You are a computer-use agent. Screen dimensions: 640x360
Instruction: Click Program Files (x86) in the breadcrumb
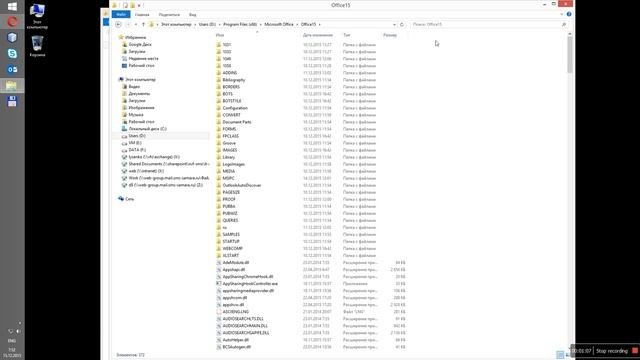point(240,24)
